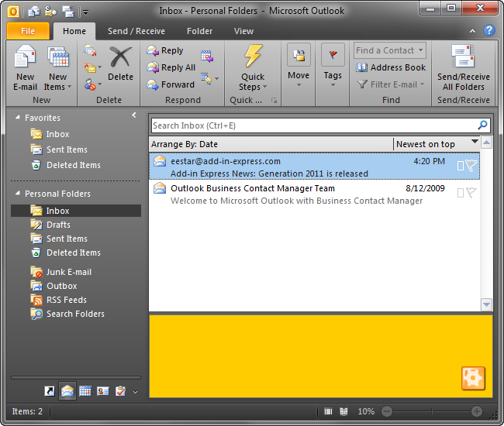Switch to the View tab
Viewport: 504px width, 426px height.
(243, 31)
